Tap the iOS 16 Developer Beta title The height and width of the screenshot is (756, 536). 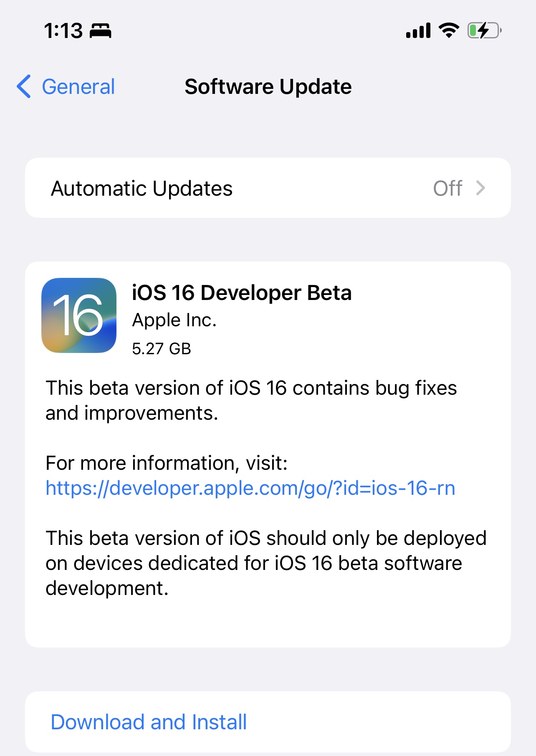coord(242,292)
